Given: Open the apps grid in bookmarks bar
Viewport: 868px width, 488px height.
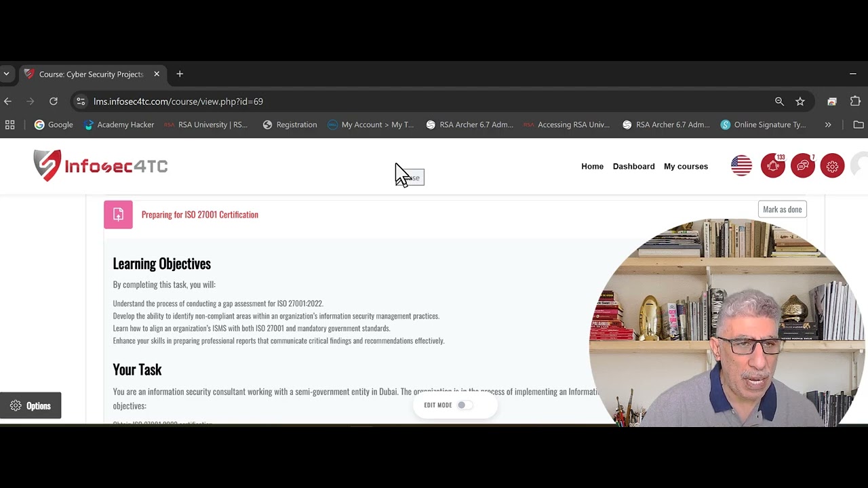Looking at the screenshot, I should pyautogui.click(x=9, y=125).
